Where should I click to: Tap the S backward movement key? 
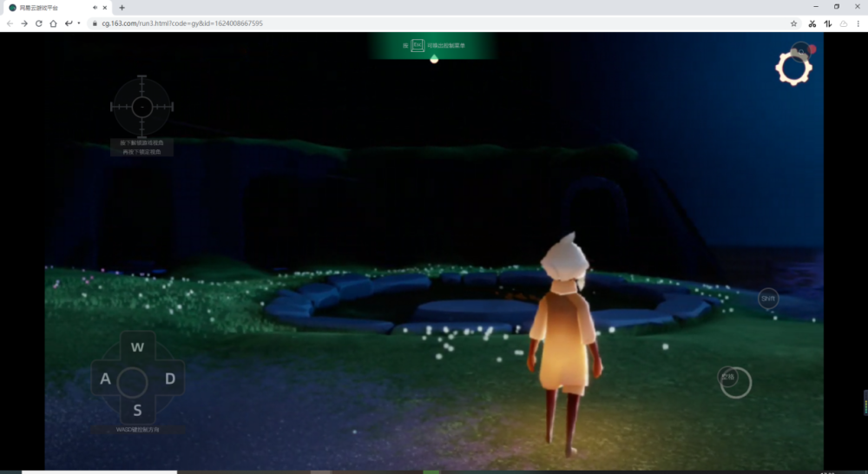tap(137, 411)
